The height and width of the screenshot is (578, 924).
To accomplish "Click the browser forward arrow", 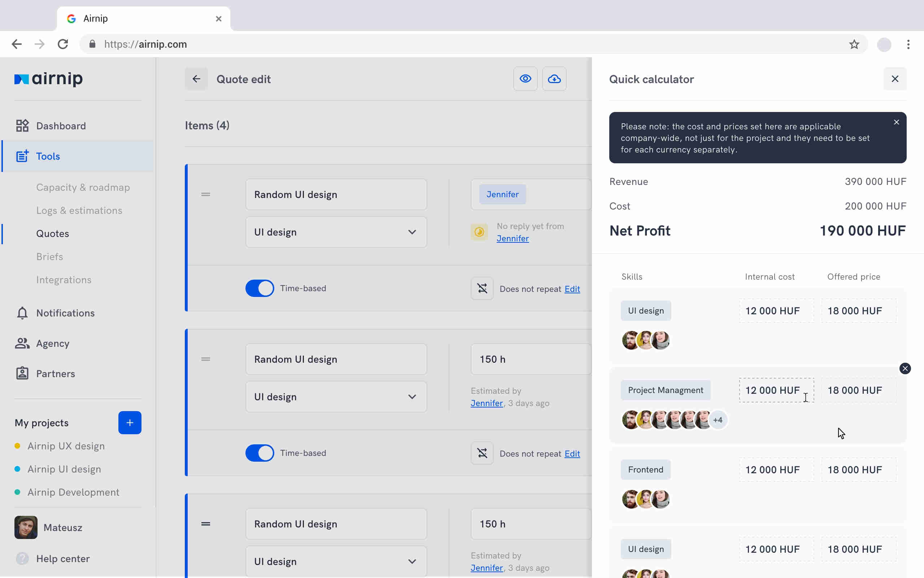I will click(x=40, y=44).
